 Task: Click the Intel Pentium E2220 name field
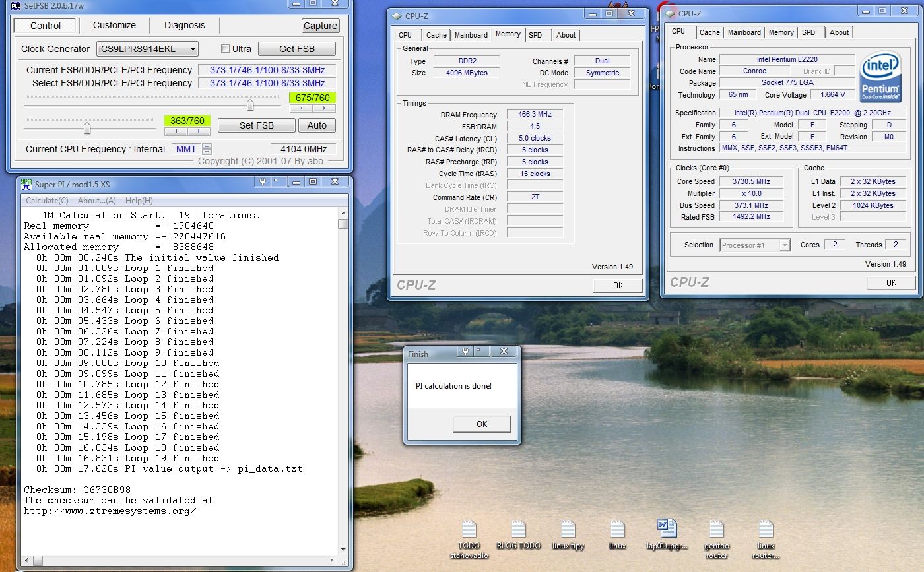click(x=787, y=59)
